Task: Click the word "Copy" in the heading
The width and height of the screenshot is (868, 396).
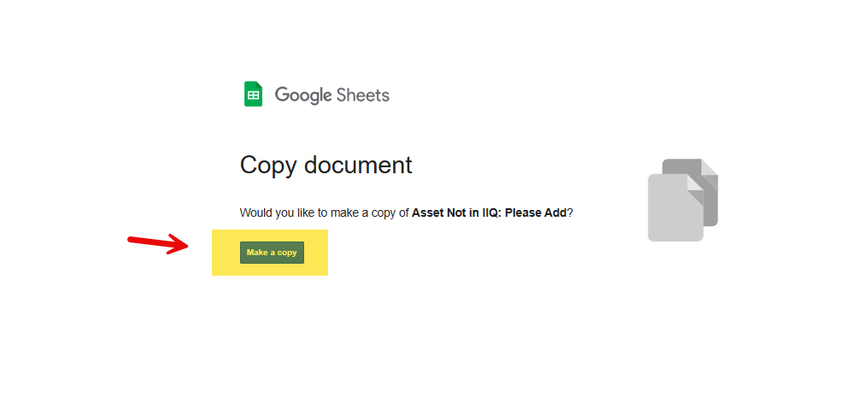Action: (x=267, y=165)
